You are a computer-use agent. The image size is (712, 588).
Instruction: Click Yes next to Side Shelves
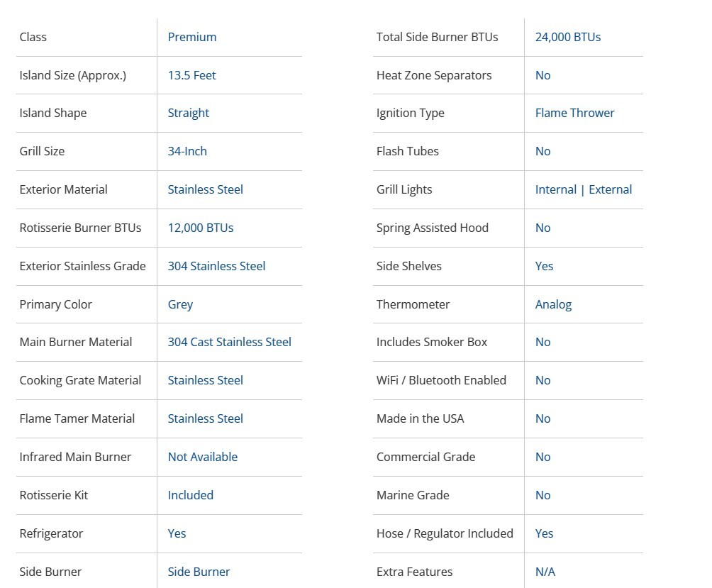544,266
